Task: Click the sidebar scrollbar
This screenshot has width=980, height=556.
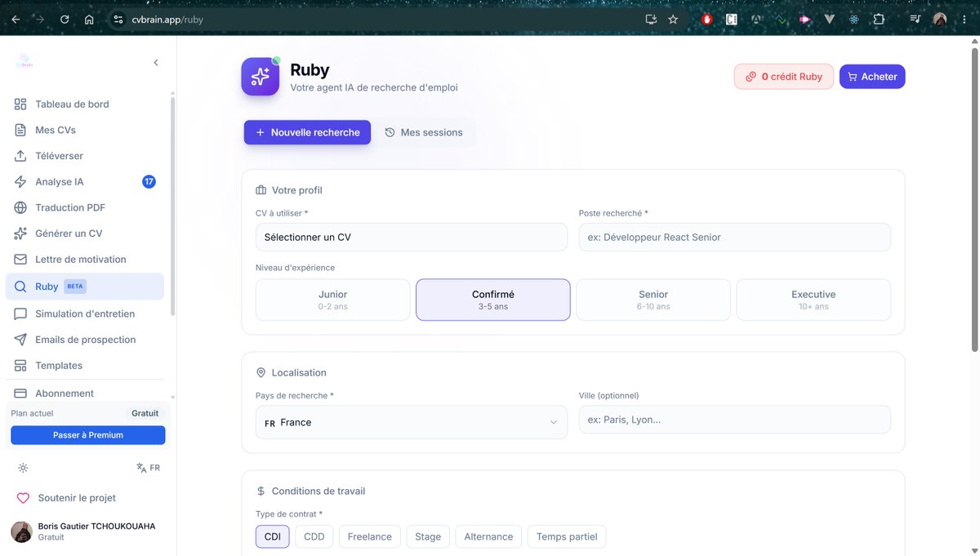Action: pyautogui.click(x=172, y=207)
